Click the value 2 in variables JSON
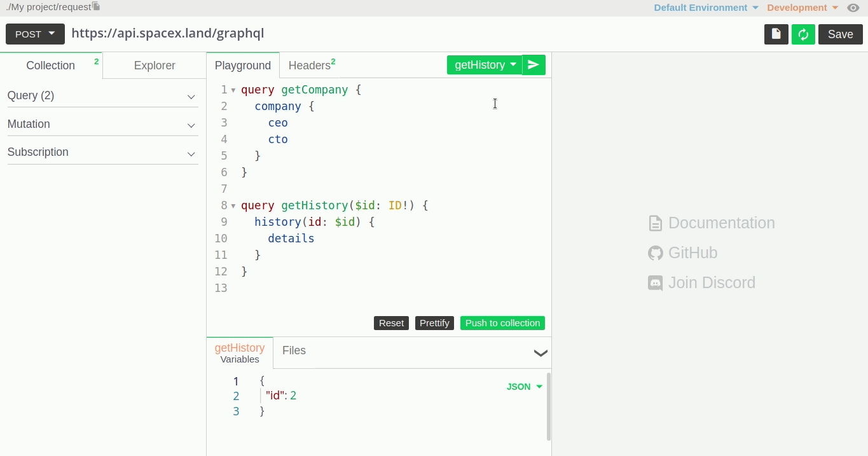This screenshot has height=456, width=868. [293, 396]
